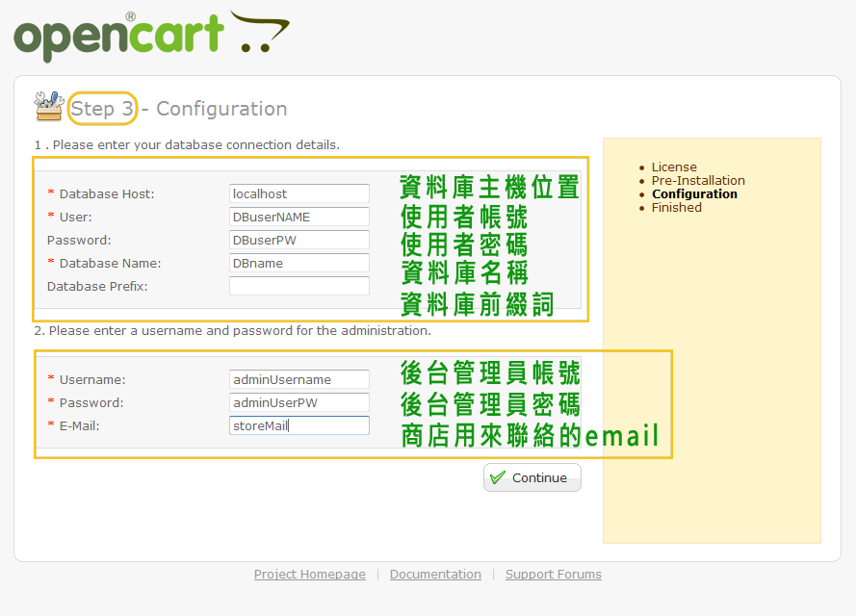Click the configuration toolbox icon
This screenshot has height=616, width=856.
point(49,106)
